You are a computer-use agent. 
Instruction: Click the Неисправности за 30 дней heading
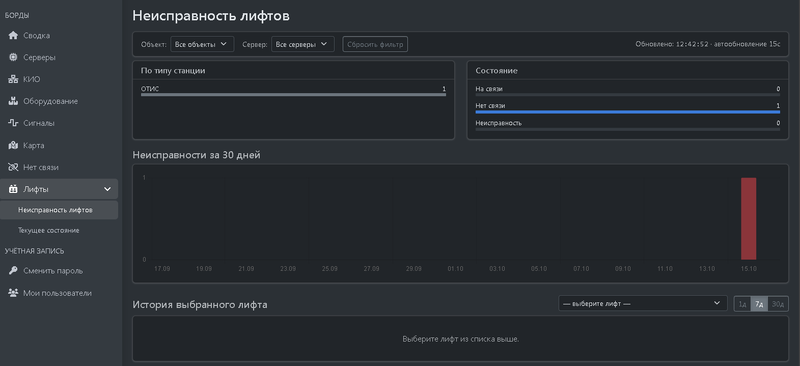click(196, 155)
